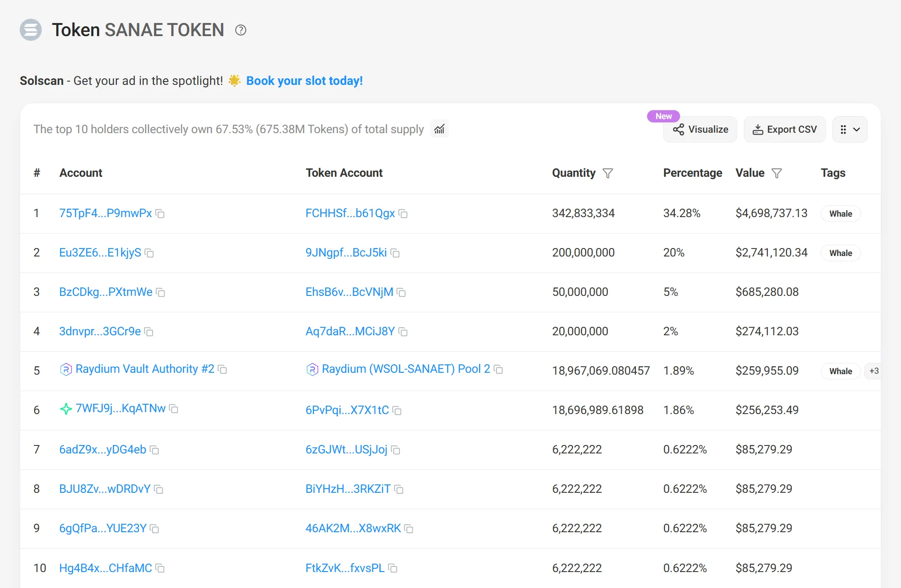This screenshot has height=588, width=901.
Task: Copy Raydium (WSOL-SANAET) Pool 2 address
Action: click(498, 369)
